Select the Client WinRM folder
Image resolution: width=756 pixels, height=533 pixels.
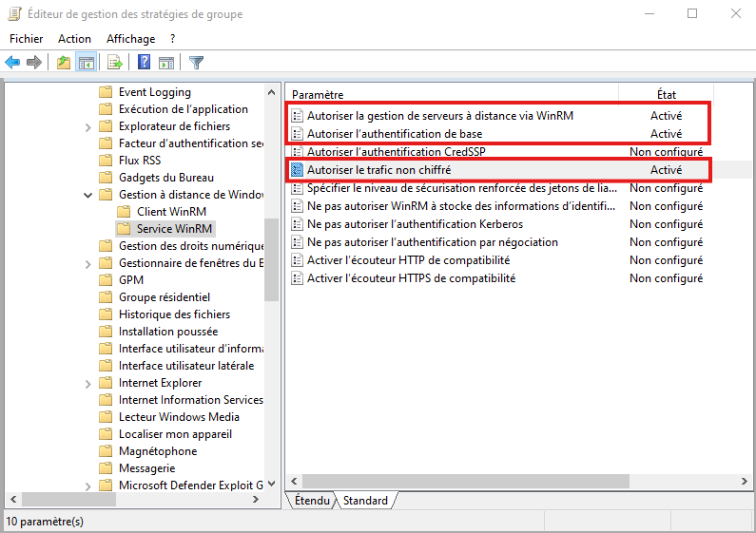click(171, 212)
